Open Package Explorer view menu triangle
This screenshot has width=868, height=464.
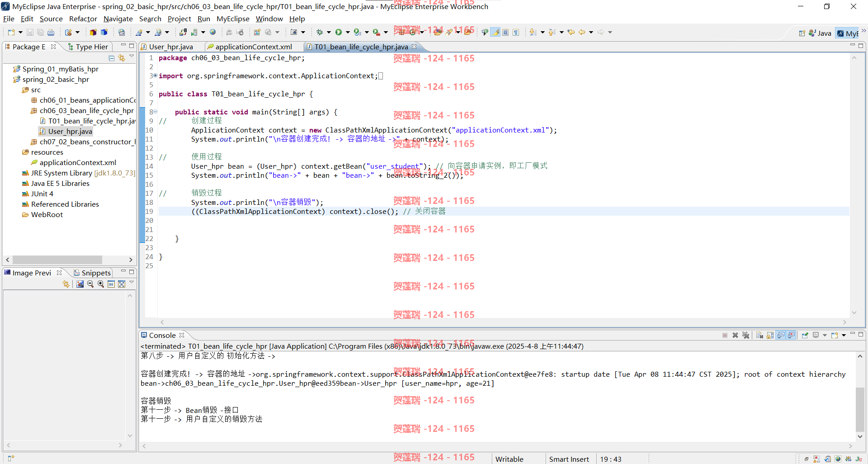click(132, 57)
